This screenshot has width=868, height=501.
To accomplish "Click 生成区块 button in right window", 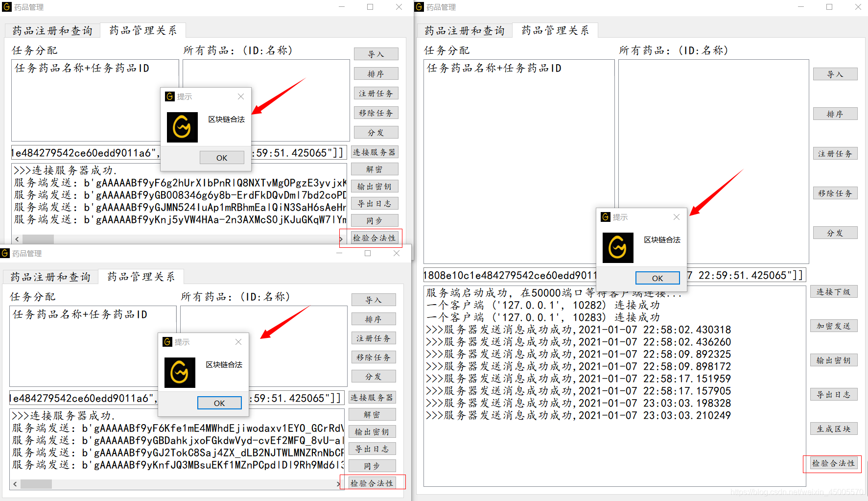I will [x=834, y=429].
